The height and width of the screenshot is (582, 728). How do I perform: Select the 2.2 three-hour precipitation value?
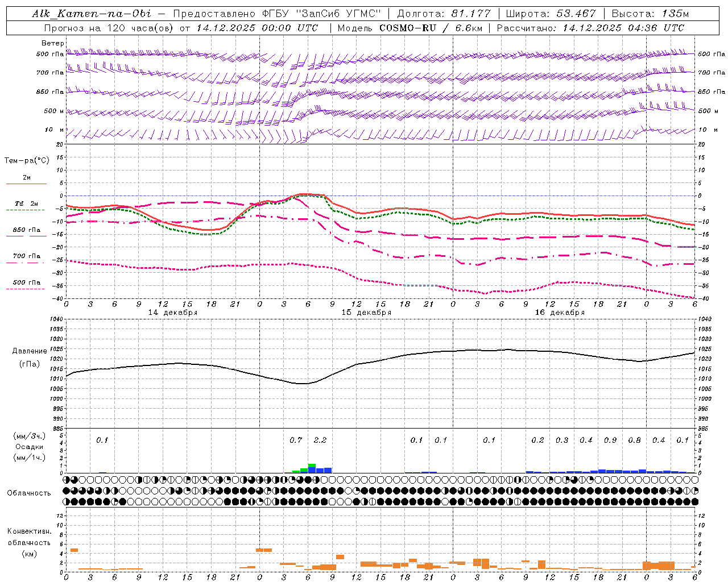pos(320,440)
